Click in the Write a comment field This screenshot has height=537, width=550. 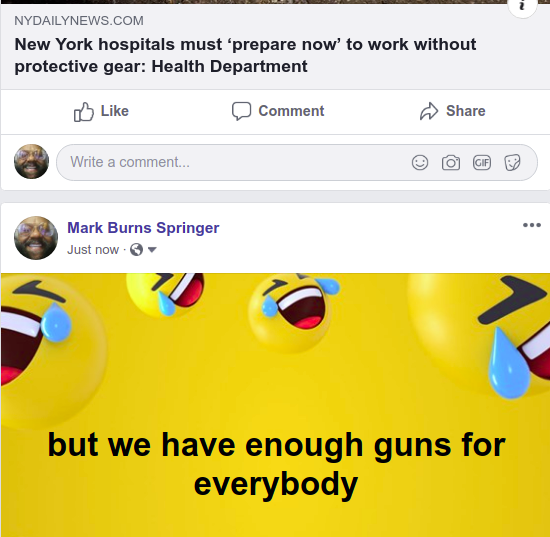pyautogui.click(x=297, y=162)
